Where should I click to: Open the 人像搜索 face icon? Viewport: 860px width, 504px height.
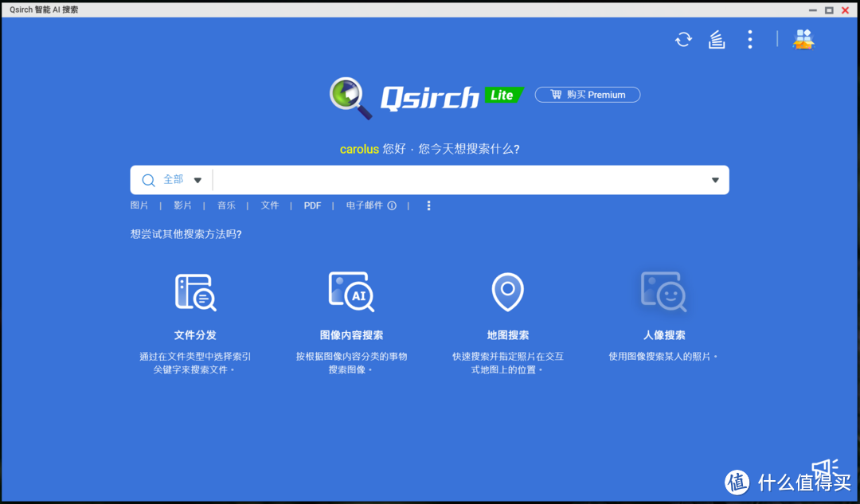pyautogui.click(x=663, y=291)
